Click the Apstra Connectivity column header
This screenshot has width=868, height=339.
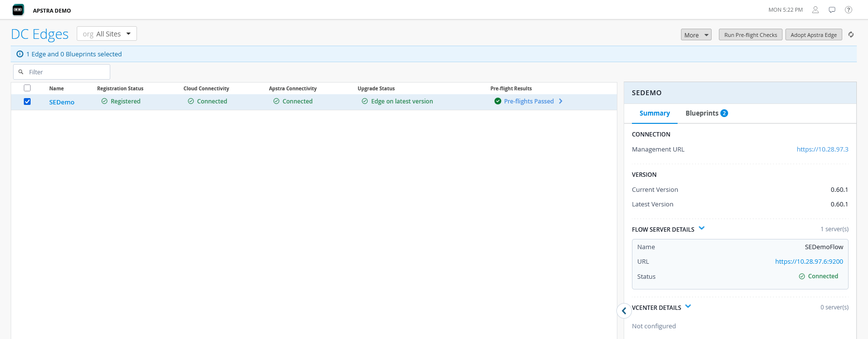[x=292, y=88]
